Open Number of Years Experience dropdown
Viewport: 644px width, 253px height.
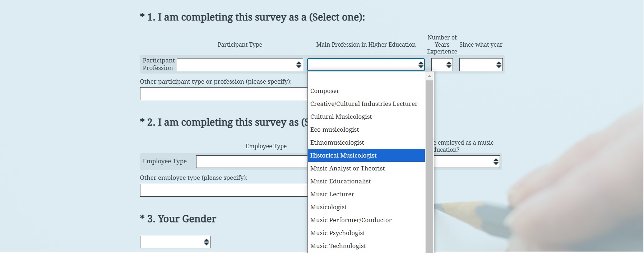pos(442,65)
